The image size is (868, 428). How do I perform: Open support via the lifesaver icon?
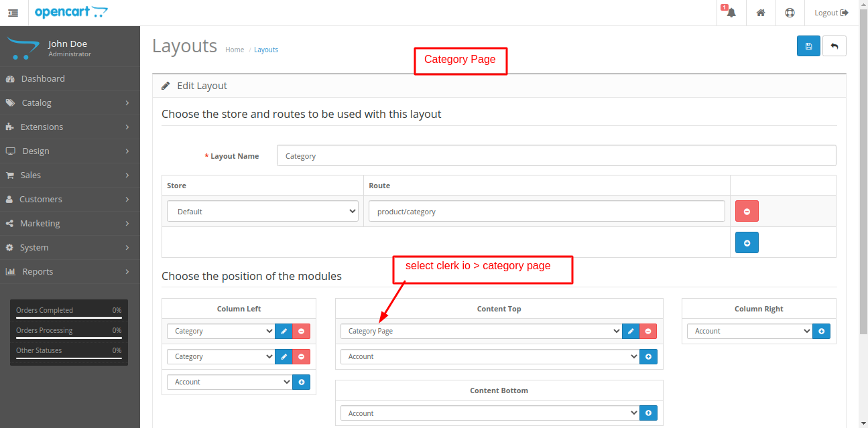click(790, 13)
